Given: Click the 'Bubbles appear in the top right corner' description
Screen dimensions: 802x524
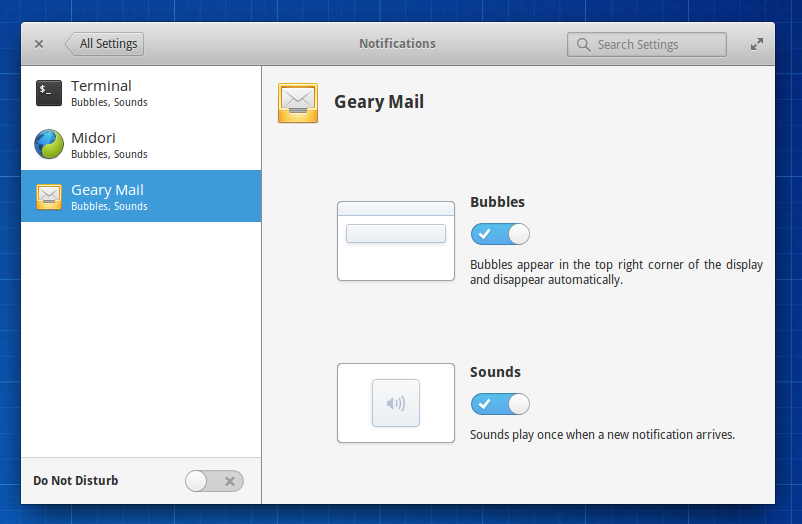Looking at the screenshot, I should pos(616,272).
